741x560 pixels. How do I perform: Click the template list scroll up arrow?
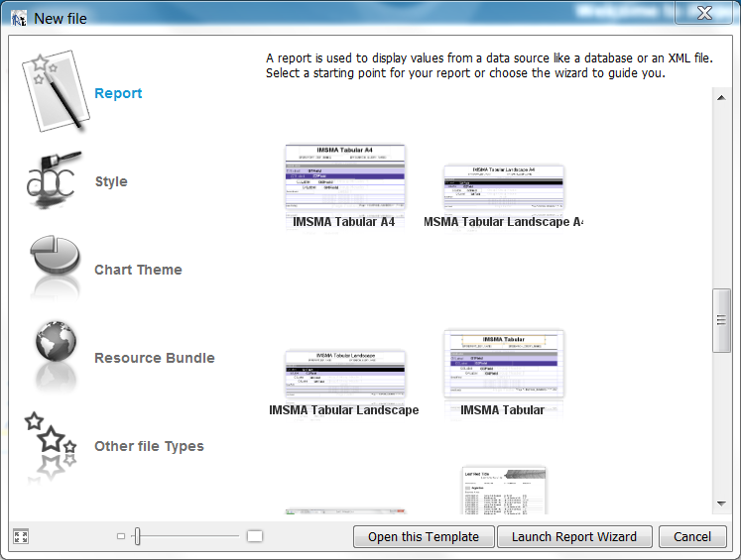(721, 95)
